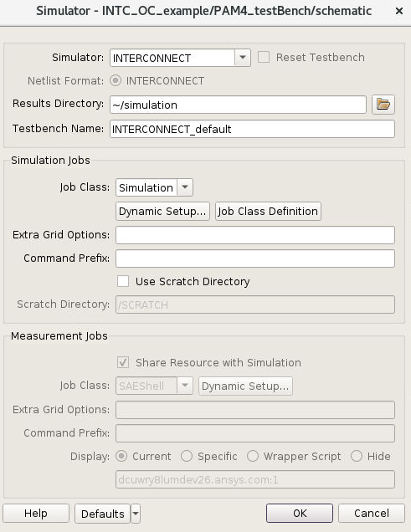Expand the Defaults dropdown arrow

click(136, 514)
